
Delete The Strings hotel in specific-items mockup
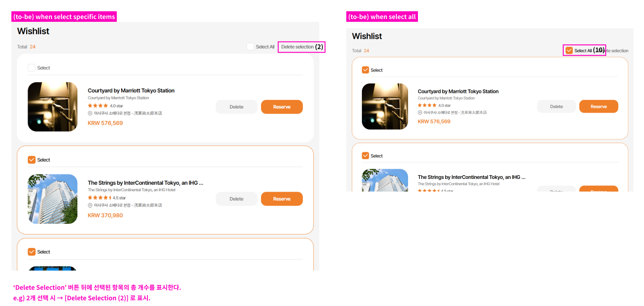point(236,199)
